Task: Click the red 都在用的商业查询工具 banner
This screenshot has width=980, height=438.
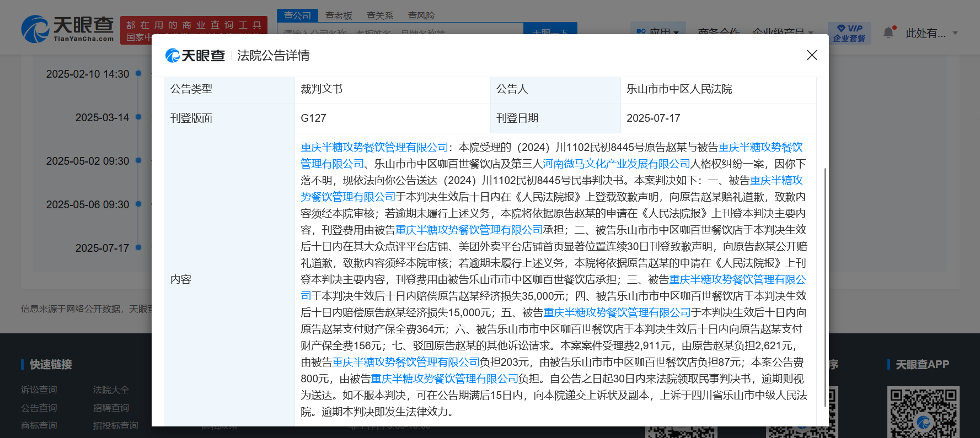Action: point(194,31)
